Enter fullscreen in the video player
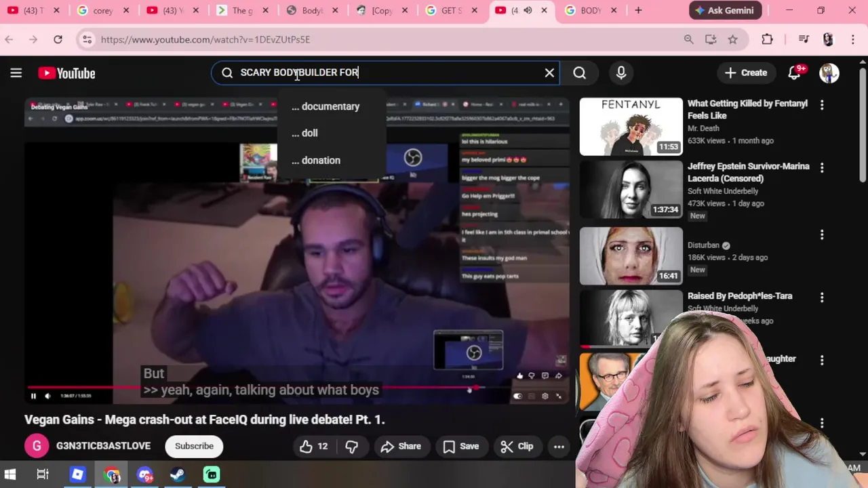The image size is (868, 488). 559,396
